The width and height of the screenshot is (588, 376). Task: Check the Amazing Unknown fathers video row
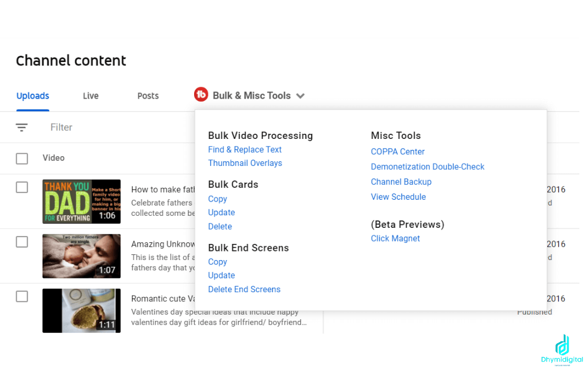22,242
